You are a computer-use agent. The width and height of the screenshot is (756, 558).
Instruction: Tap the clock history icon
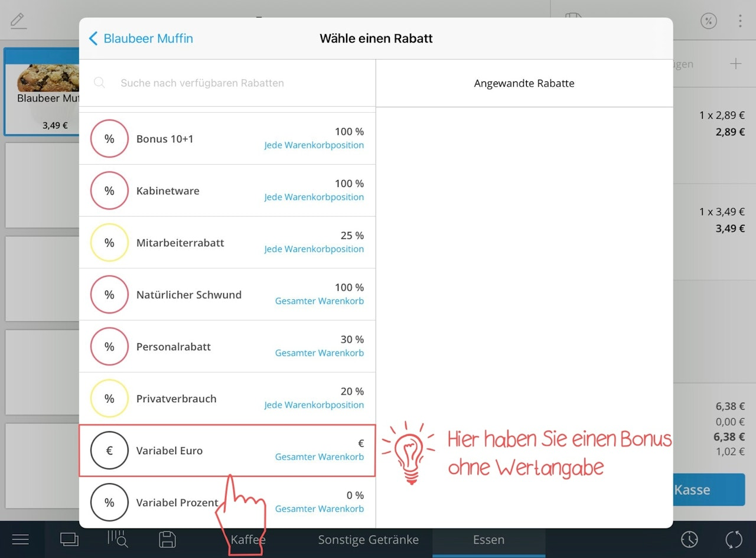coord(689,539)
